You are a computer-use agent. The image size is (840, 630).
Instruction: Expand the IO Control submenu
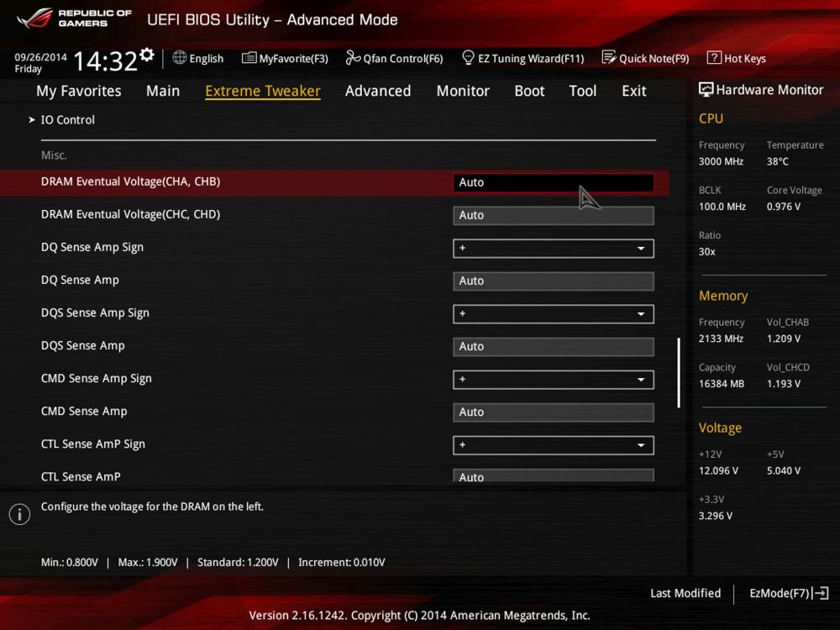(x=67, y=120)
